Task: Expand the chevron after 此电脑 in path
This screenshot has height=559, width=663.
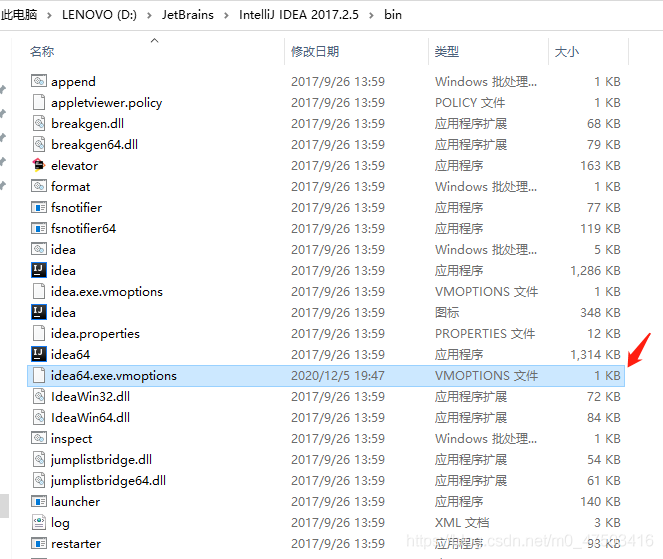Action: 49,15
